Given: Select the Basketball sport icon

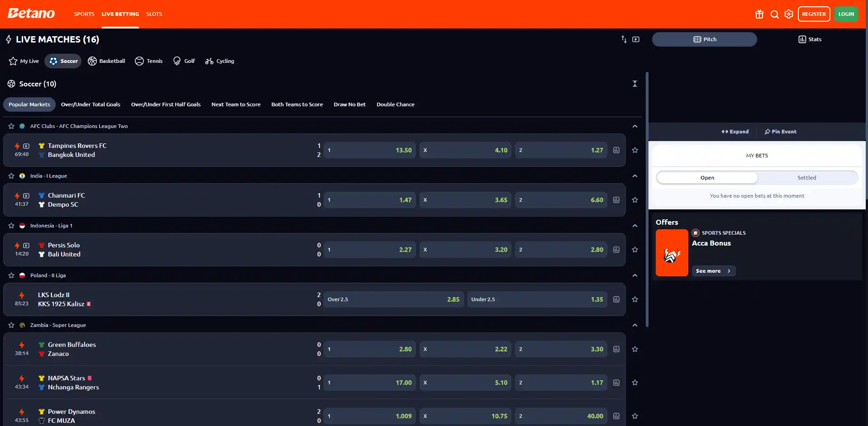Looking at the screenshot, I should click(92, 61).
